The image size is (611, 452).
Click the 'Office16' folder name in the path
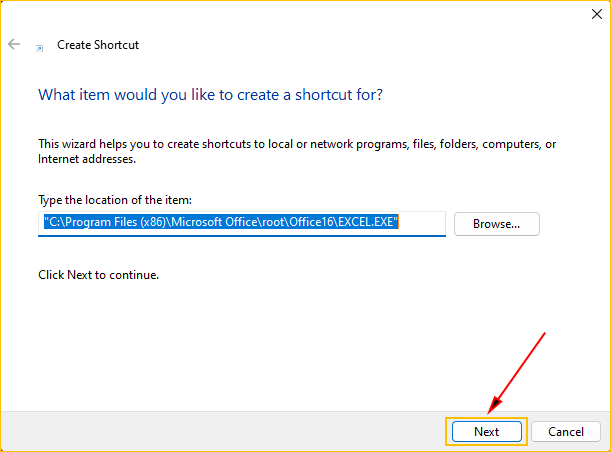coord(312,223)
